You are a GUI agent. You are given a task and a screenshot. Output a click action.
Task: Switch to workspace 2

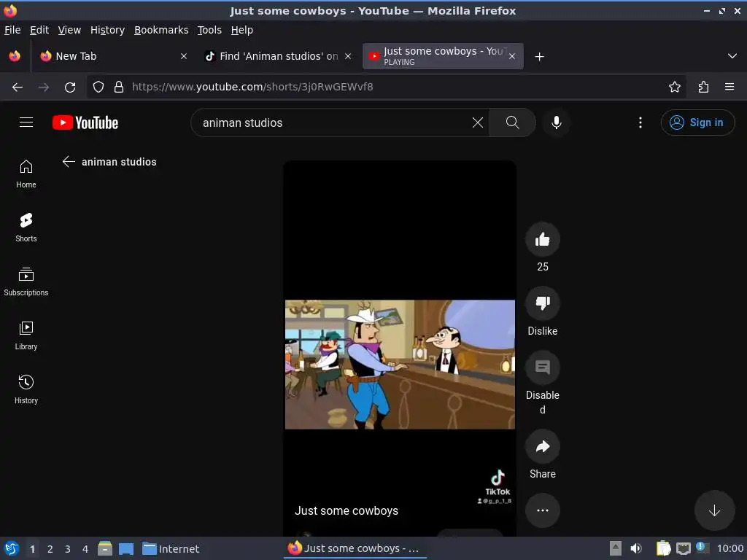(x=50, y=549)
